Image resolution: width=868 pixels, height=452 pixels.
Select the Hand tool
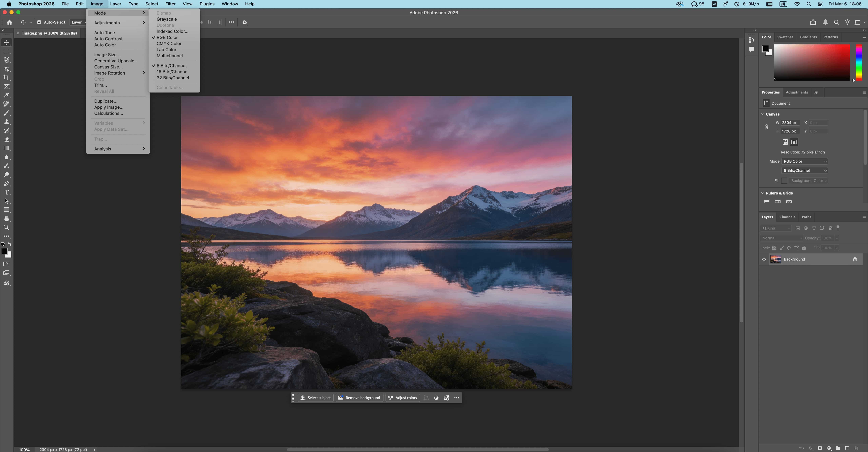click(6, 219)
